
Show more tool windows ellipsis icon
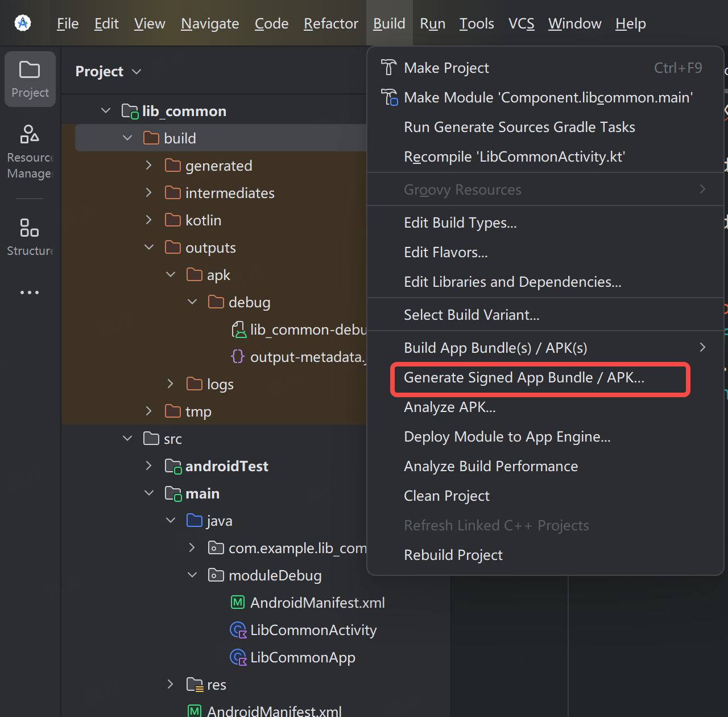coord(30,292)
